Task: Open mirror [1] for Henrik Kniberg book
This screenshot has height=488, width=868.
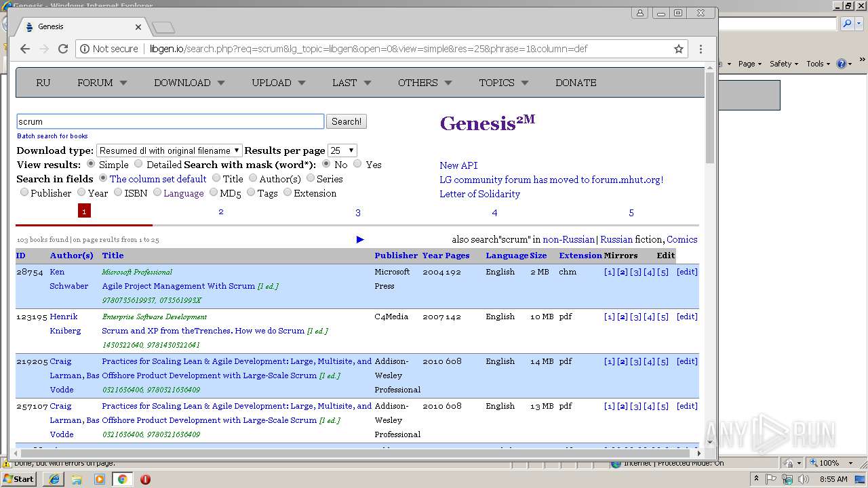Action: click(x=610, y=317)
